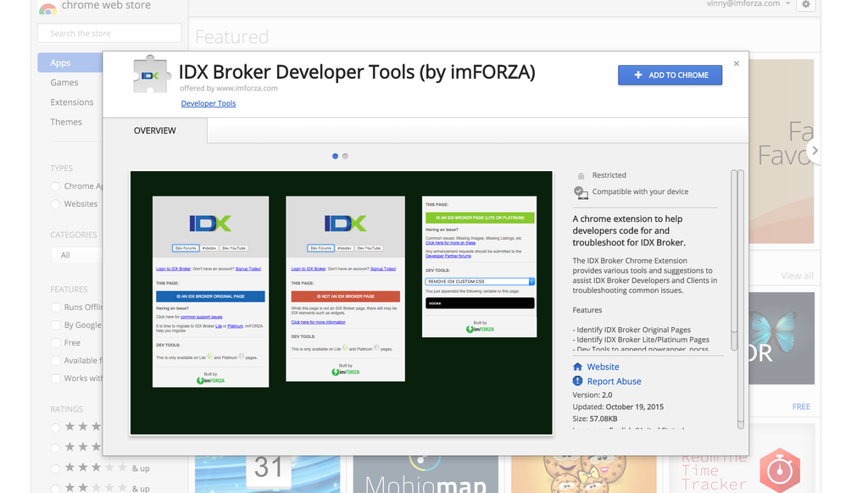Select the three stars & up rating
Screen dimensions: 868x493
point(55,468)
